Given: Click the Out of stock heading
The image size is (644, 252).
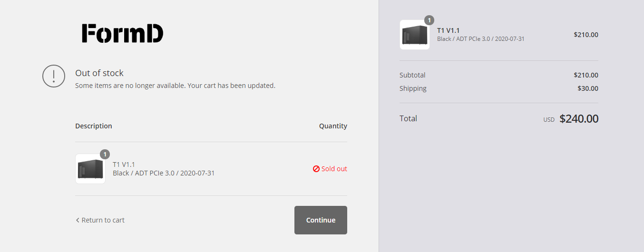Looking at the screenshot, I should click(99, 73).
